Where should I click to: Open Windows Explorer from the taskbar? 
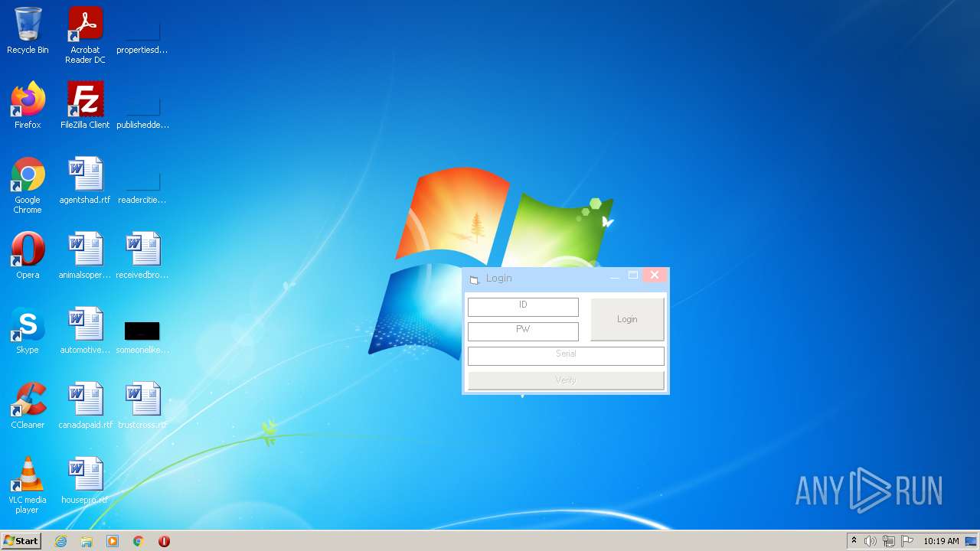tap(87, 541)
